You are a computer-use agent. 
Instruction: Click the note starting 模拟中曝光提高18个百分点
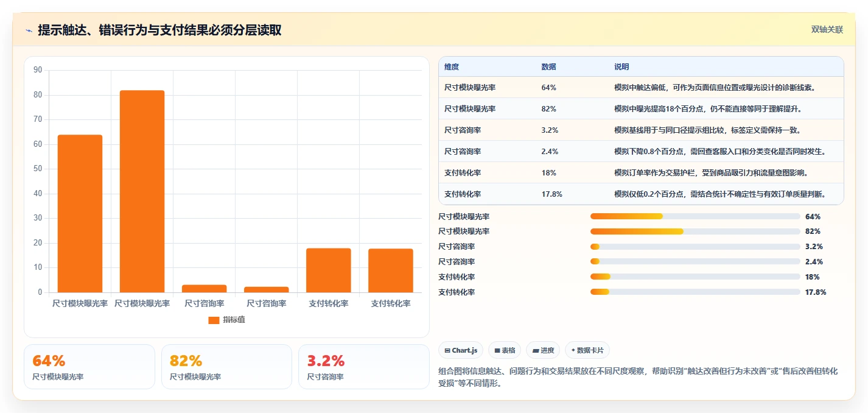(708, 109)
